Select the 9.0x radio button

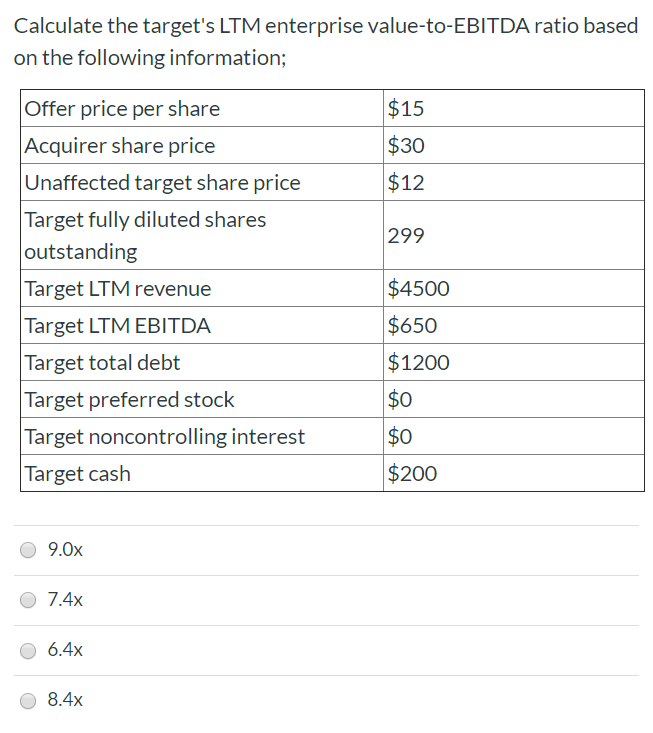coord(28,550)
